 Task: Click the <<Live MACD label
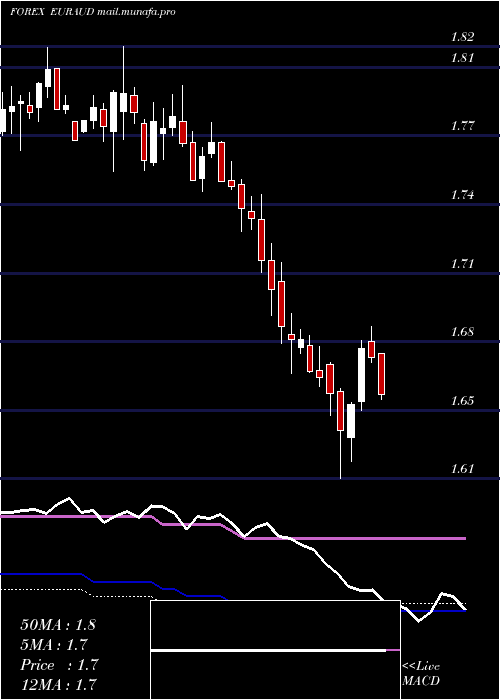point(421,673)
